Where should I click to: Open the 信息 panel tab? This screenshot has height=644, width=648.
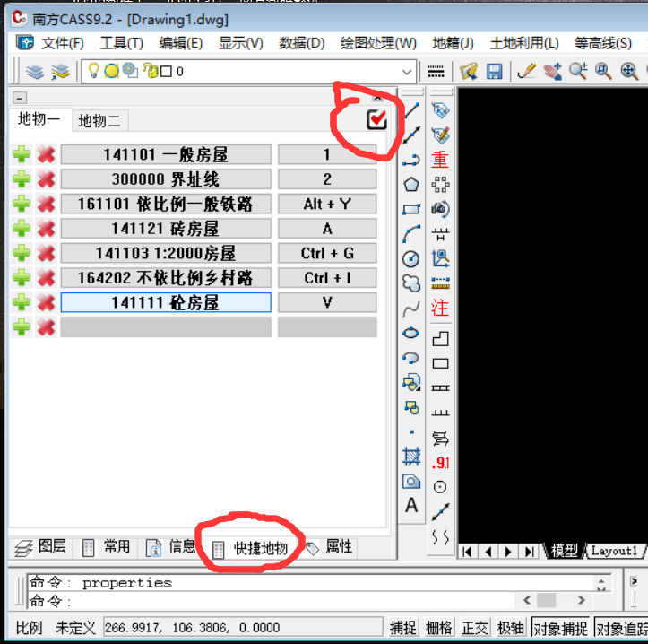pyautogui.click(x=170, y=547)
